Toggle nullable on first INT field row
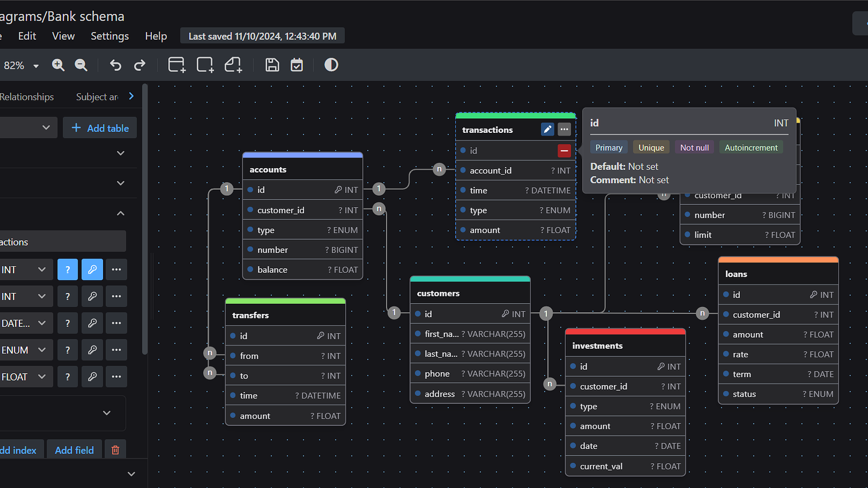The width and height of the screenshot is (868, 488). pyautogui.click(x=68, y=269)
